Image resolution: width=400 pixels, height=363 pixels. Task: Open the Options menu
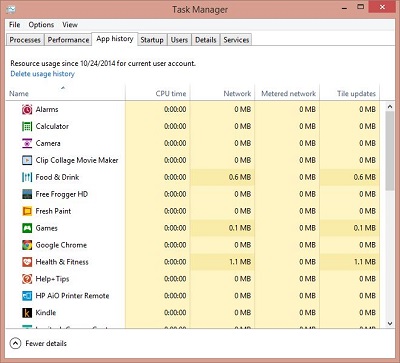click(41, 25)
